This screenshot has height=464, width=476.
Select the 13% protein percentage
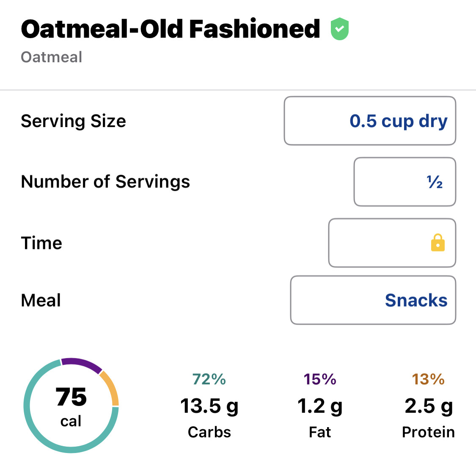(428, 379)
